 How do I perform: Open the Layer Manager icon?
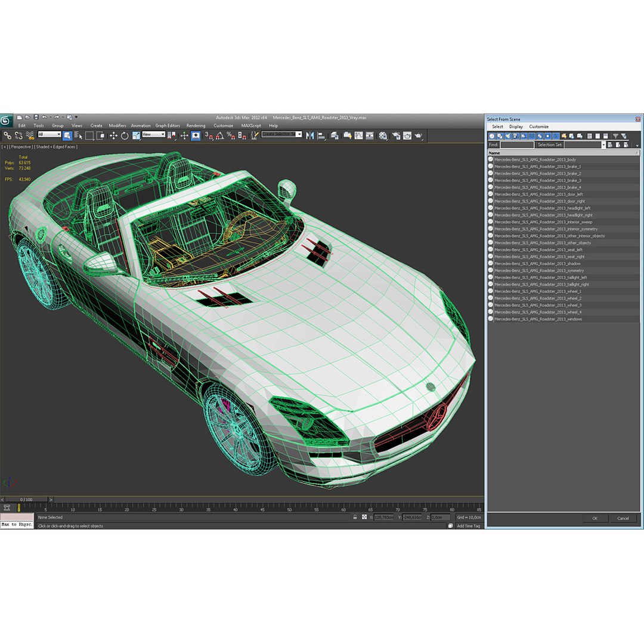pyautogui.click(x=335, y=135)
